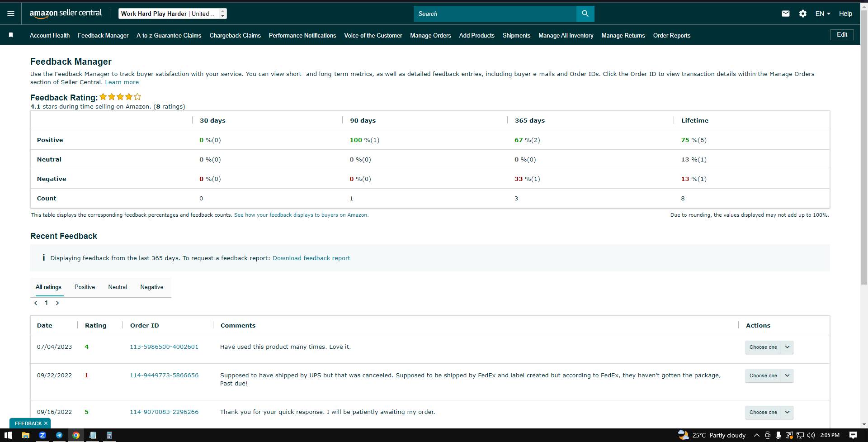This screenshot has width=868, height=442.
Task: Go to Order Reports
Action: pyautogui.click(x=672, y=35)
